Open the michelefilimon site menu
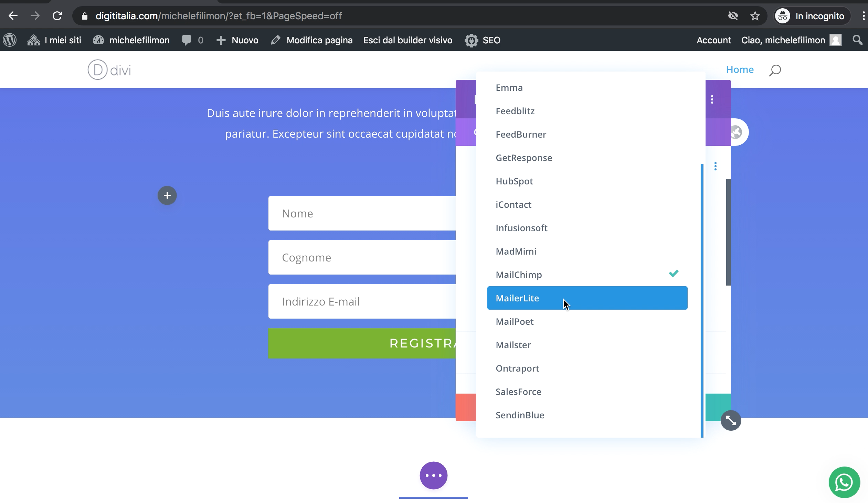The image size is (868, 503). coord(131,40)
